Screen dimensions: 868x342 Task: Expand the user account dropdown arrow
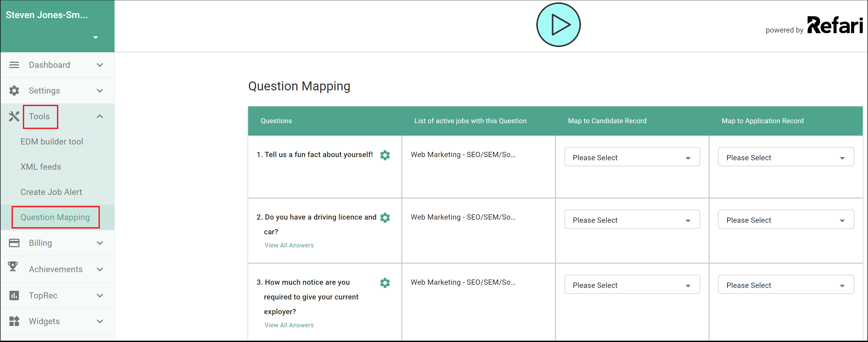(x=96, y=37)
